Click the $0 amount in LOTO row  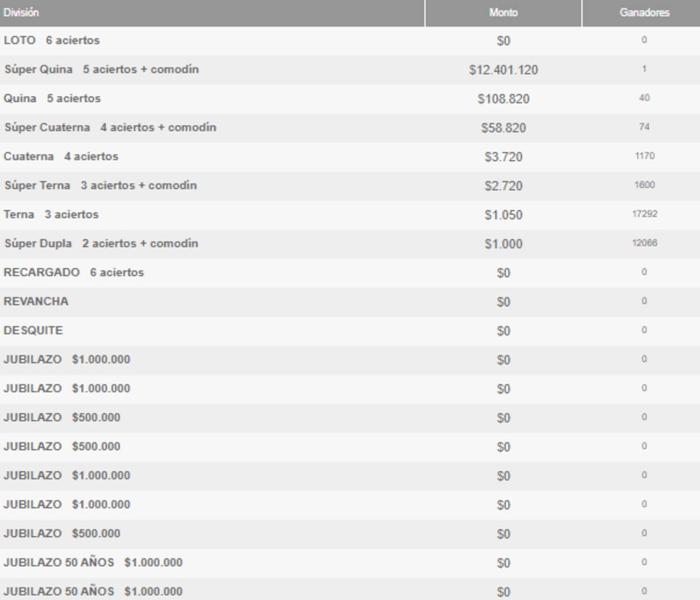(x=503, y=41)
